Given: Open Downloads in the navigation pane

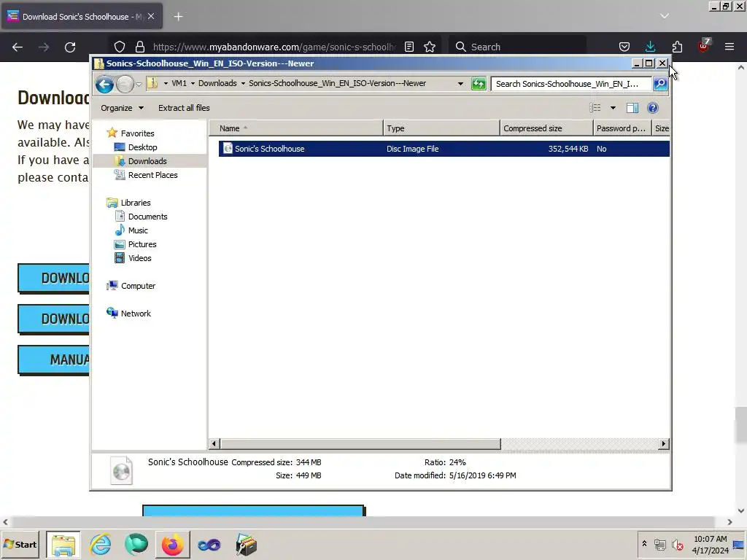Looking at the screenshot, I should (x=147, y=161).
